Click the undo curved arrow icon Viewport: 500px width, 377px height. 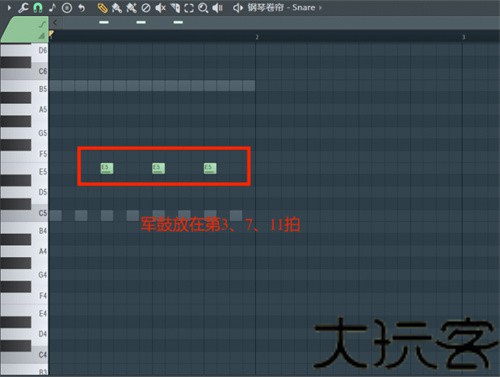(81, 8)
